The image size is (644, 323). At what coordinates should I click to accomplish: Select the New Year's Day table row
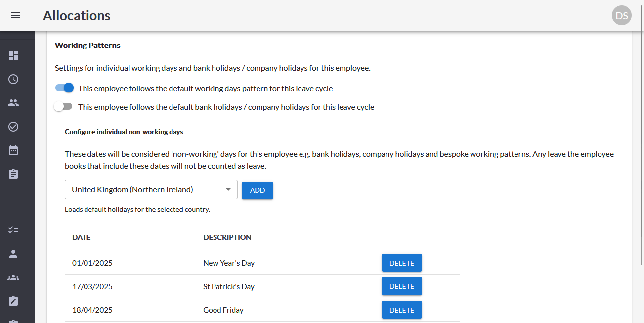coord(229,263)
